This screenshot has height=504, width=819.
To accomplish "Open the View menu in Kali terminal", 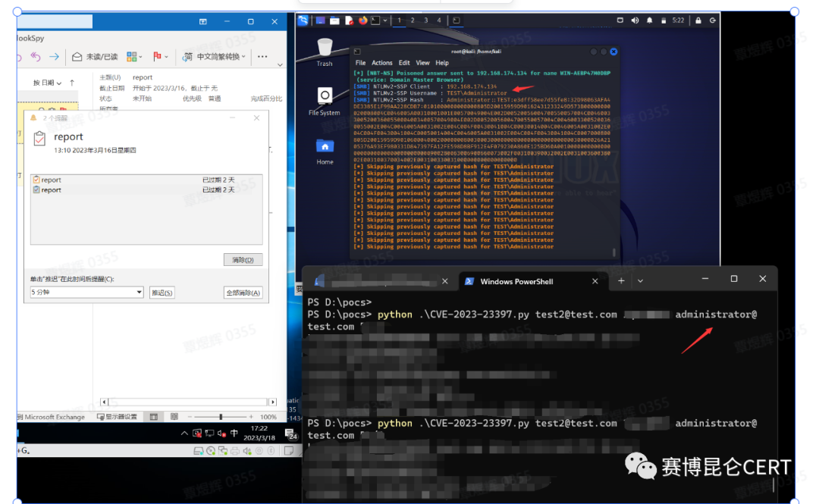I will (422, 63).
